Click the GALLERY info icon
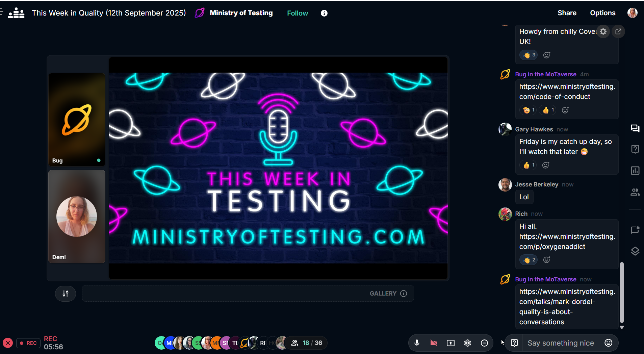 point(404,294)
